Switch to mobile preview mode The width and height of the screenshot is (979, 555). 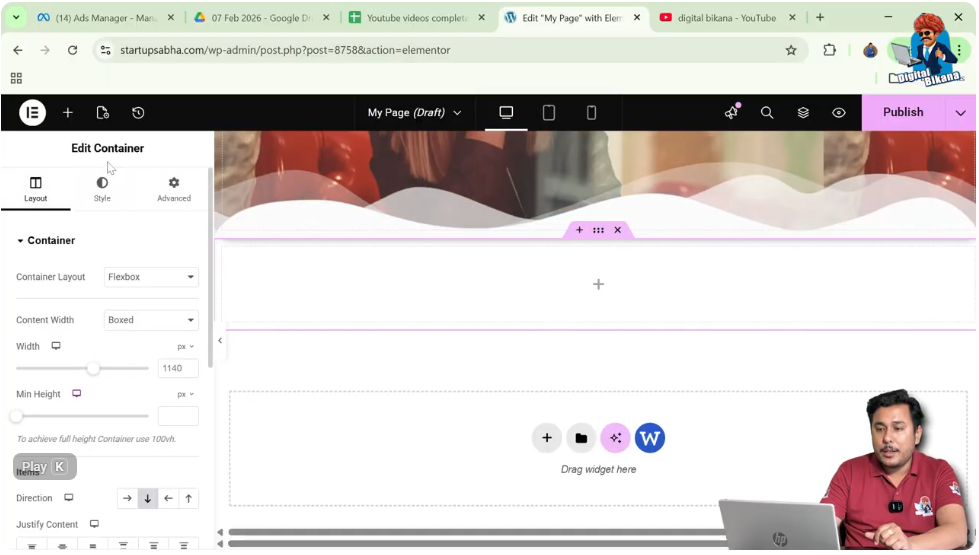591,112
